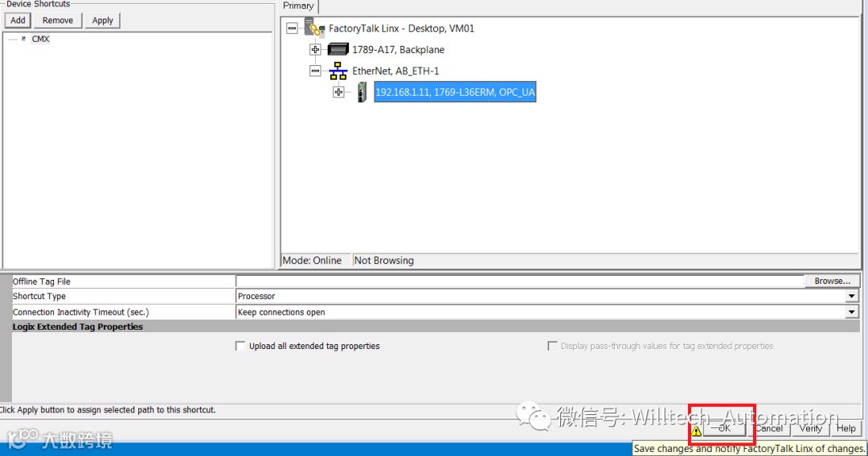The height and width of the screenshot is (456, 868).
Task: Click the Remove shortcut button
Action: point(58,20)
